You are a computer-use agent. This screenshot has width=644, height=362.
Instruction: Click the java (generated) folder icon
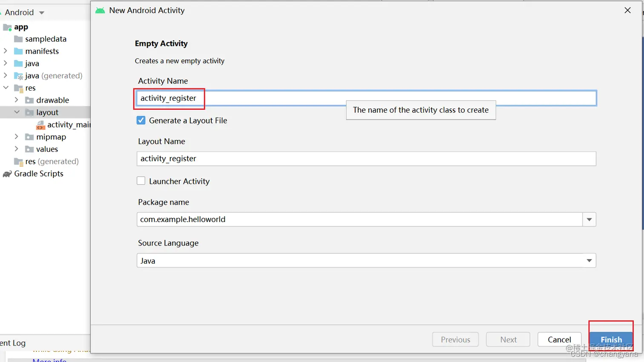18,76
